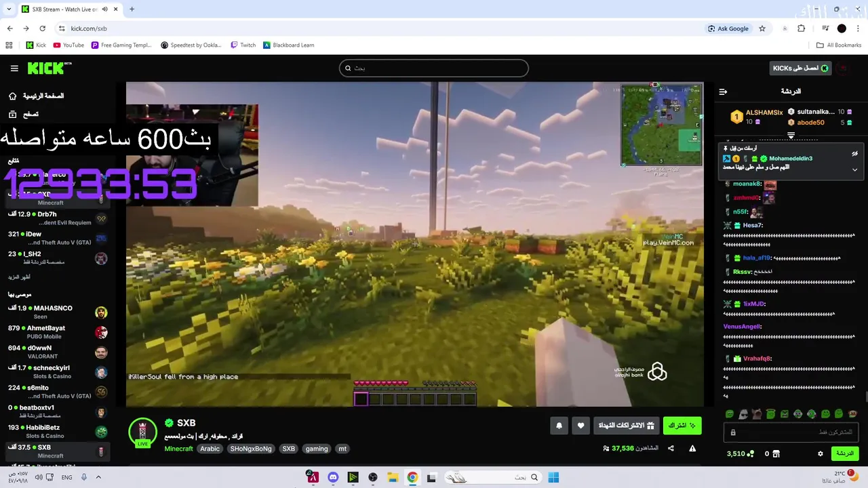Open Chrome extensions puzzle icon

tap(802, 28)
